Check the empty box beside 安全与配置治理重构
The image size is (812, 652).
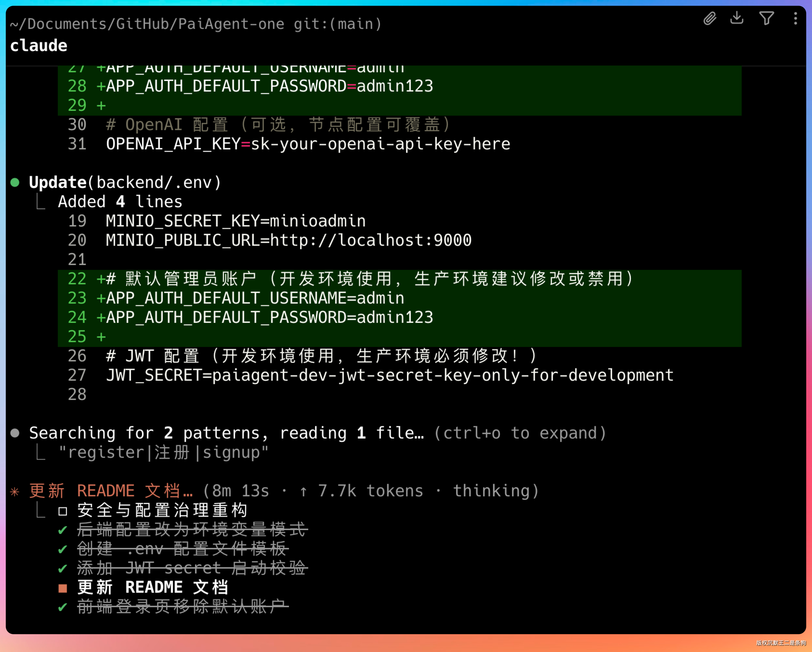point(63,511)
